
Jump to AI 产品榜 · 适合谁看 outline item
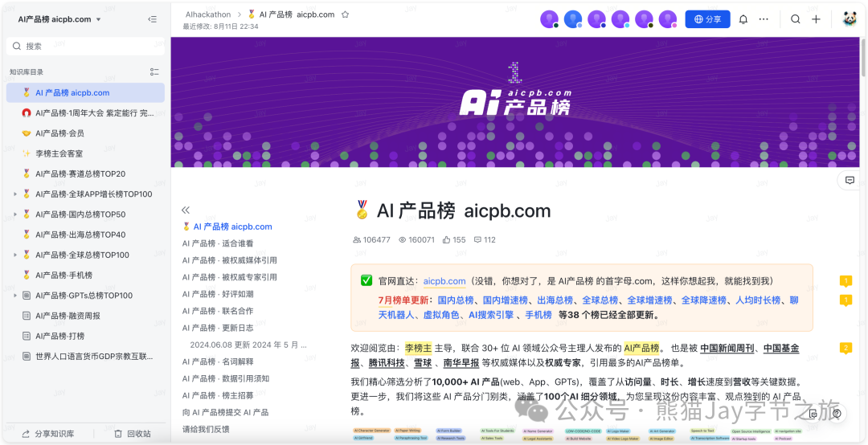(218, 243)
